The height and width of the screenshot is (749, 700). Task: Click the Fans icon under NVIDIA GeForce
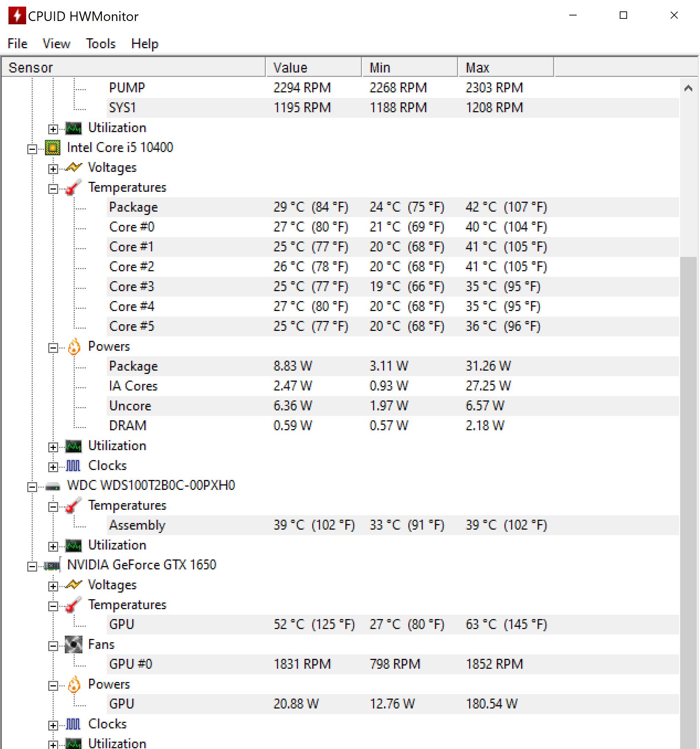point(74,644)
